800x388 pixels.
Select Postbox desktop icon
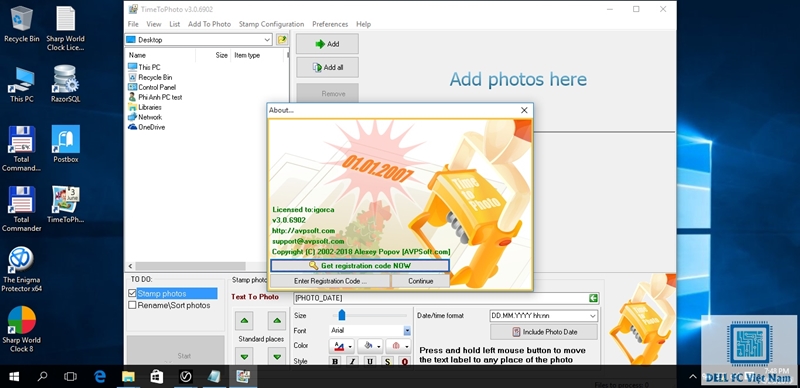pos(65,144)
